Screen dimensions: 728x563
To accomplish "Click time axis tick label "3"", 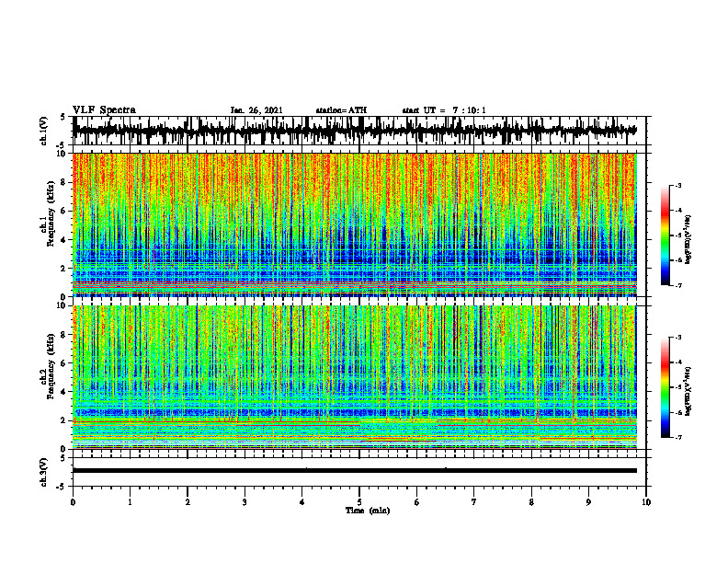I will tap(245, 502).
